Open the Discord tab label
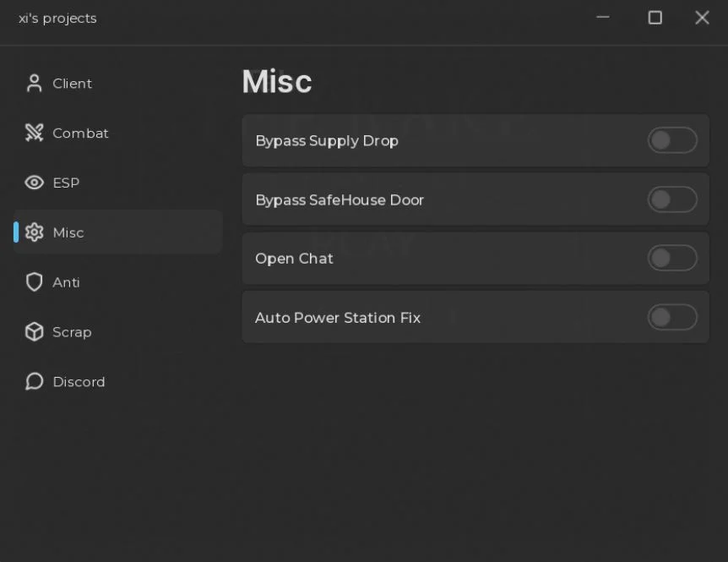 (x=79, y=382)
